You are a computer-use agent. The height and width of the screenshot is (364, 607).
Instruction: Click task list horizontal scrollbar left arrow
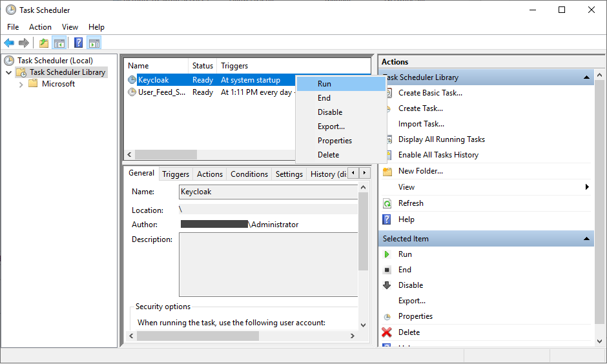[129, 155]
